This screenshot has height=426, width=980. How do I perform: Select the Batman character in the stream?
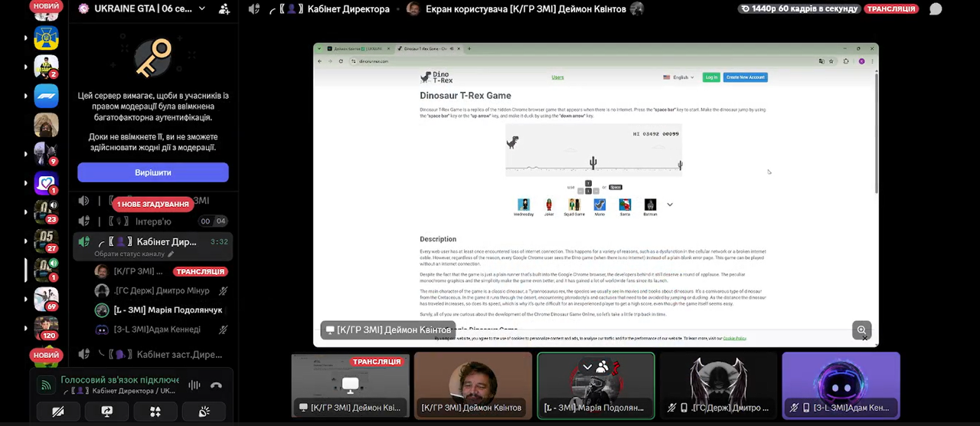point(650,207)
